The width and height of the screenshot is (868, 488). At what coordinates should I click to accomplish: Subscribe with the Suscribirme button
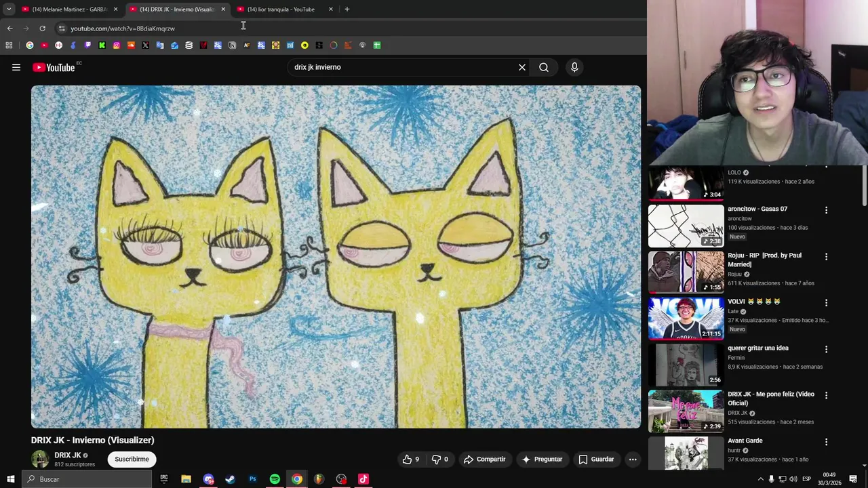[x=132, y=459]
